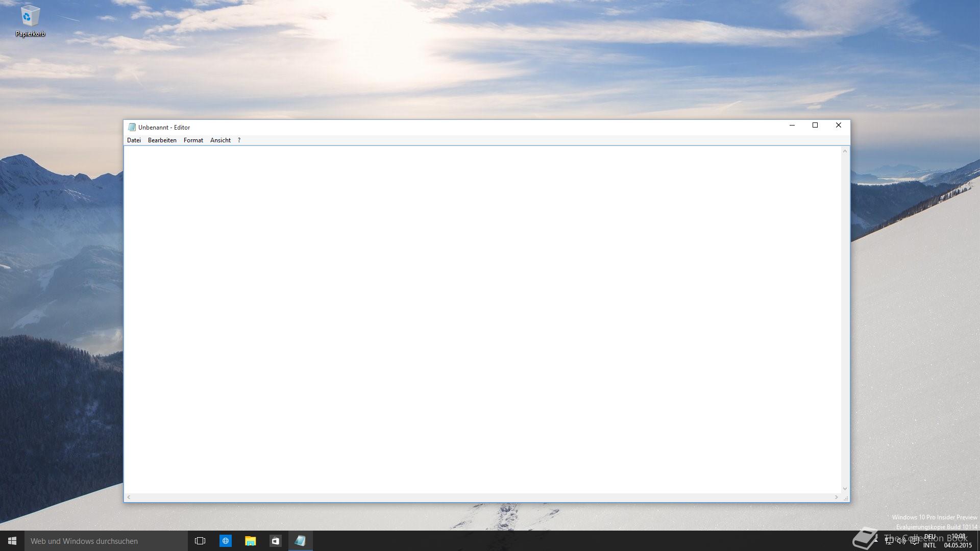Open the volume speaker icon in the tray
Image resolution: width=980 pixels, height=551 pixels.
pos(901,541)
